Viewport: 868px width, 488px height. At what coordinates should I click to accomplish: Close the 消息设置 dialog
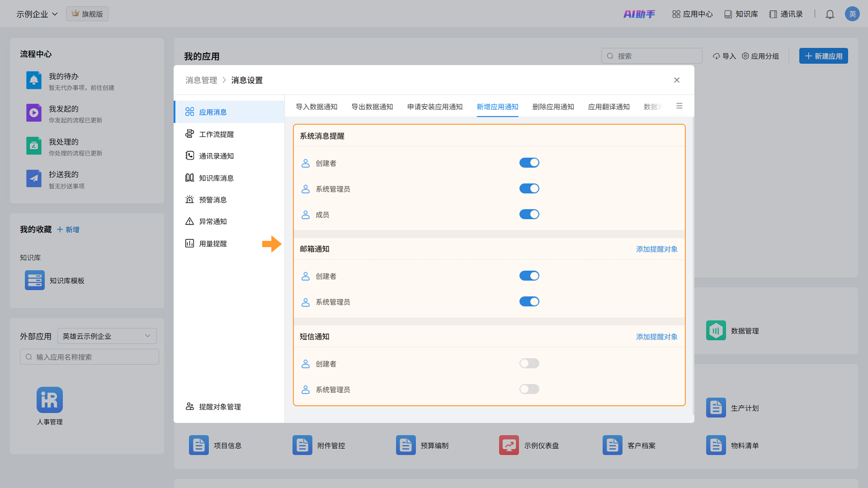[677, 80]
